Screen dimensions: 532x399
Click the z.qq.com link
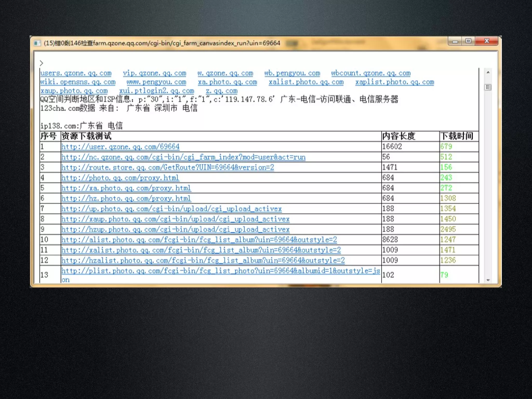click(x=222, y=91)
